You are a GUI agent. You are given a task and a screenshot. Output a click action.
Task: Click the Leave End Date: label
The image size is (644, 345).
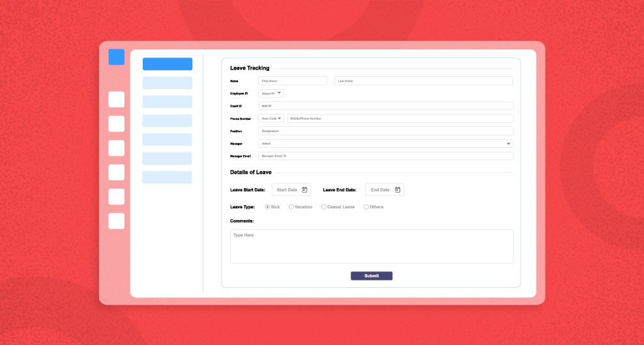(x=340, y=190)
